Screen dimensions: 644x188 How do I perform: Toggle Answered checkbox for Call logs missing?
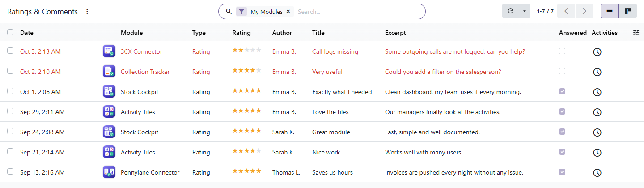(x=562, y=51)
